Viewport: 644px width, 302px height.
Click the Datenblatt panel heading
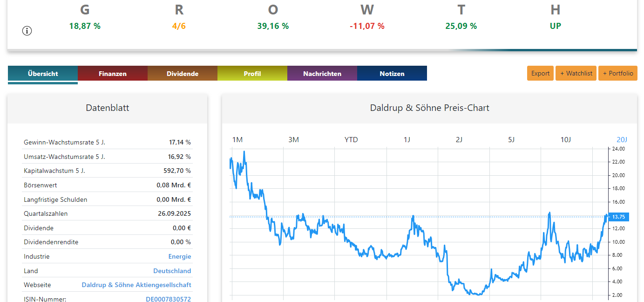click(108, 108)
